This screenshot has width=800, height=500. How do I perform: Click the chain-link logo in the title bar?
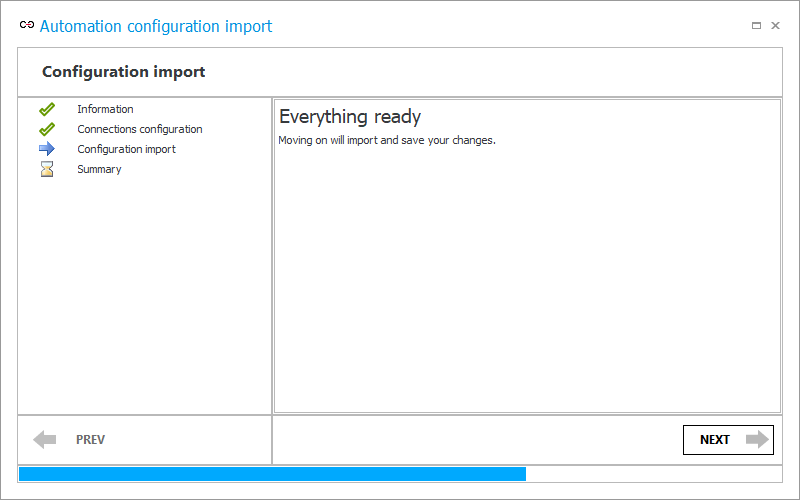point(27,25)
